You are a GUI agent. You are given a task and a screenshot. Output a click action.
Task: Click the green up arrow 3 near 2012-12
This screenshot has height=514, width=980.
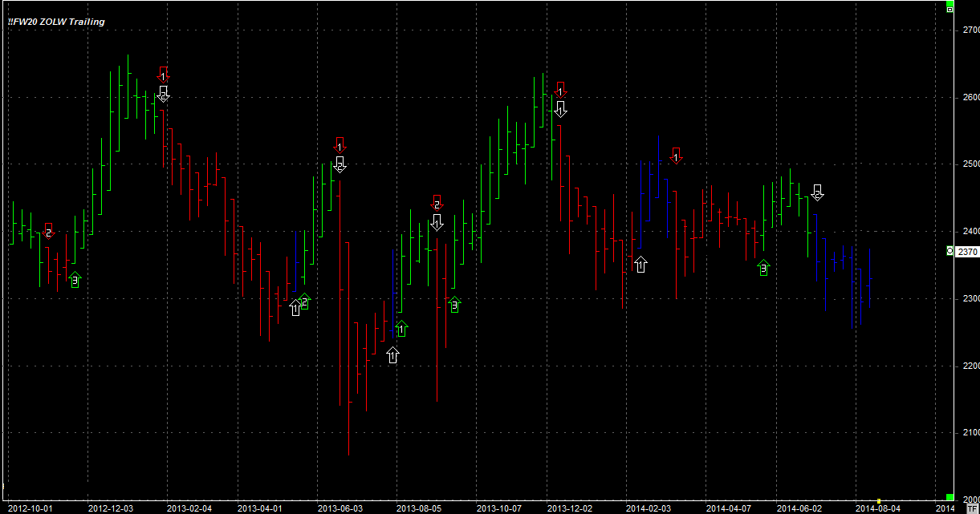pyautogui.click(x=75, y=280)
